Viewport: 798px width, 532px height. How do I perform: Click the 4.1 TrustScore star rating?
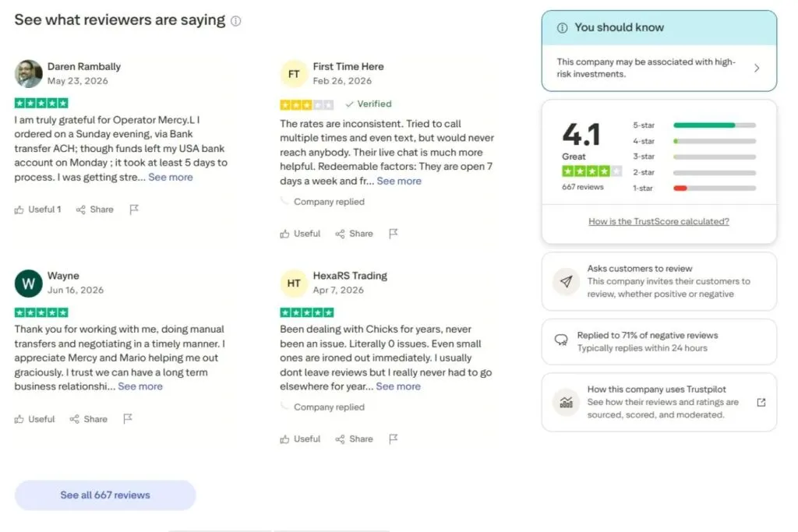pos(591,171)
